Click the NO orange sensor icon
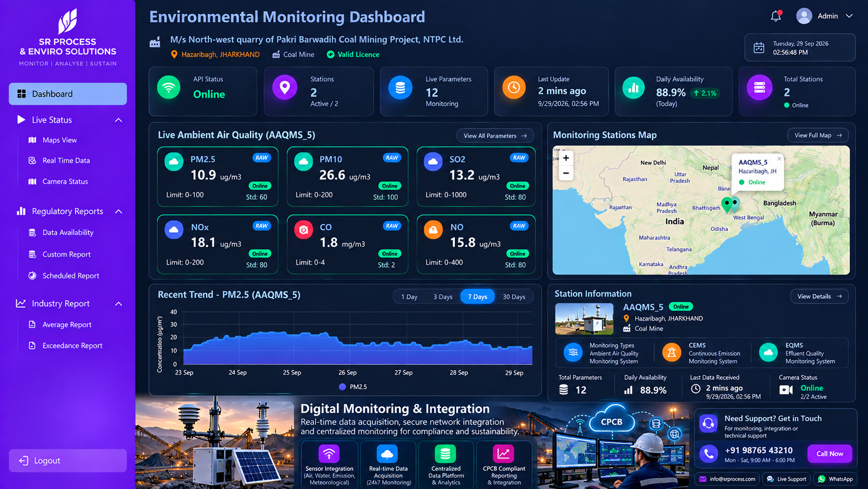 (x=433, y=229)
